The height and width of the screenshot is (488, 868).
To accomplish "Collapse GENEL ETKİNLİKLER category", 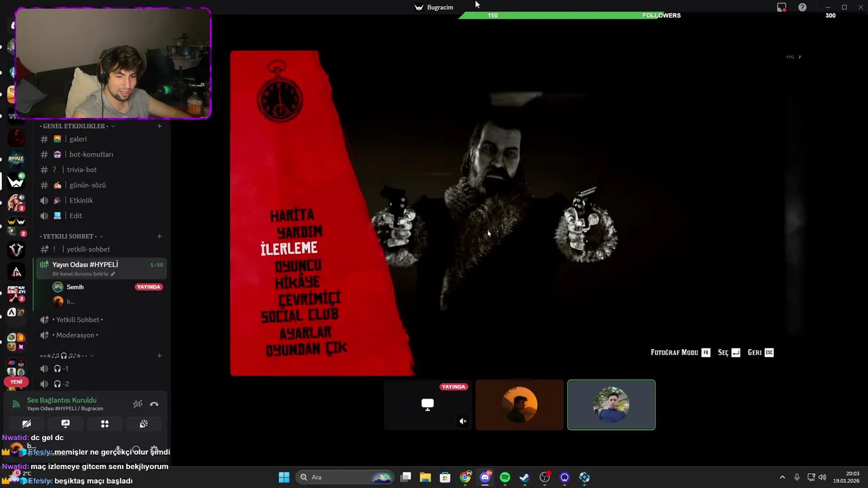I will (x=77, y=126).
